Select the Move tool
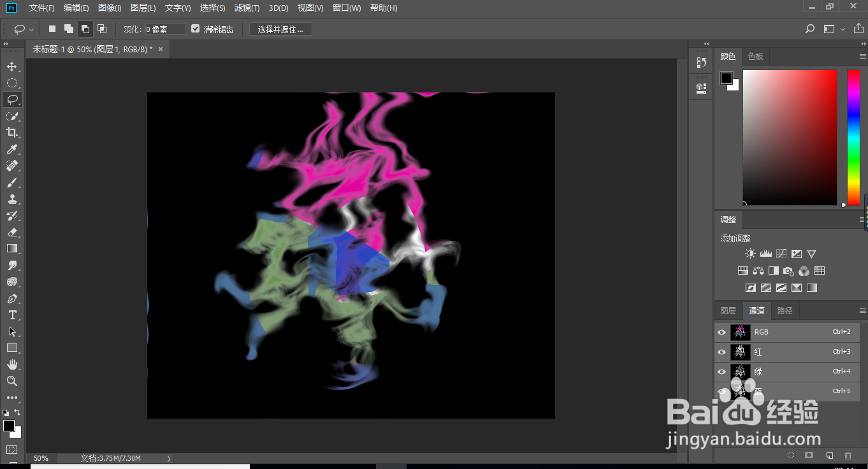This screenshot has height=469, width=868. (x=11, y=66)
